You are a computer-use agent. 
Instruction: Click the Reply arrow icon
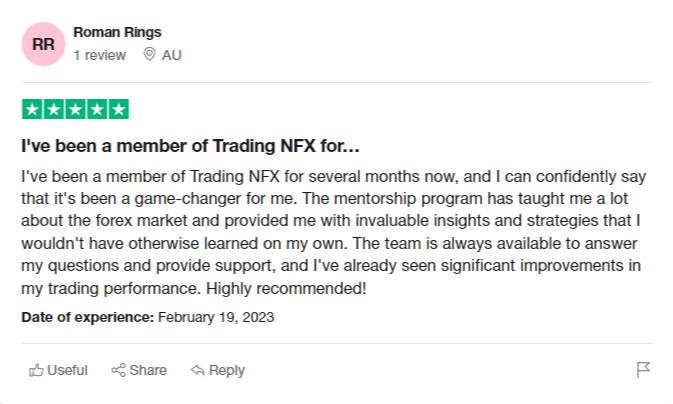[x=197, y=370]
